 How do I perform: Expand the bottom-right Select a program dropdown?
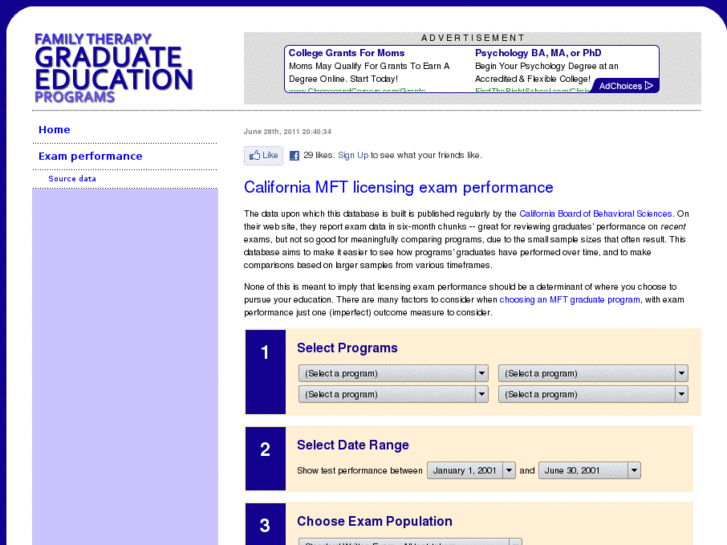[593, 394]
